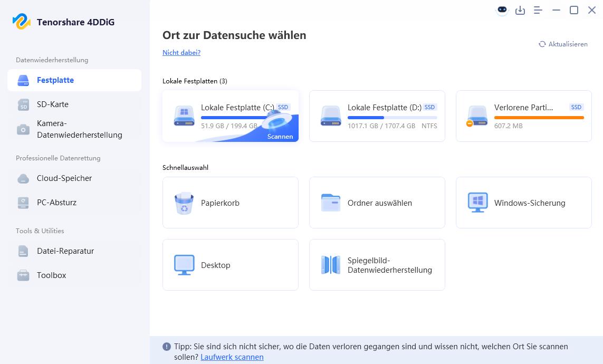This screenshot has width=603, height=364.
Task: Click the lost partition drive icon
Action: click(477, 116)
